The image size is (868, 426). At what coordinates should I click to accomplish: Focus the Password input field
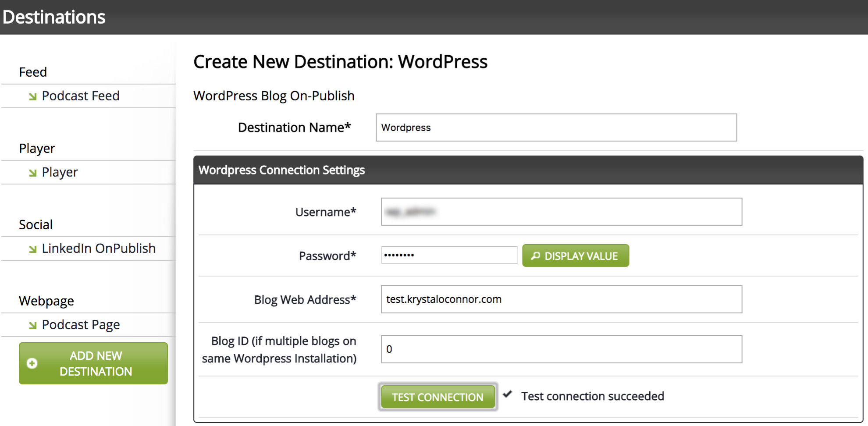pyautogui.click(x=449, y=255)
